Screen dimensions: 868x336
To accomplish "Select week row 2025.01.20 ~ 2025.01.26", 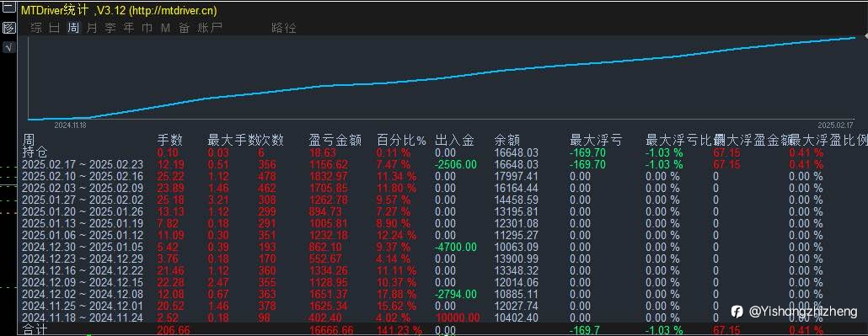I will [83, 211].
